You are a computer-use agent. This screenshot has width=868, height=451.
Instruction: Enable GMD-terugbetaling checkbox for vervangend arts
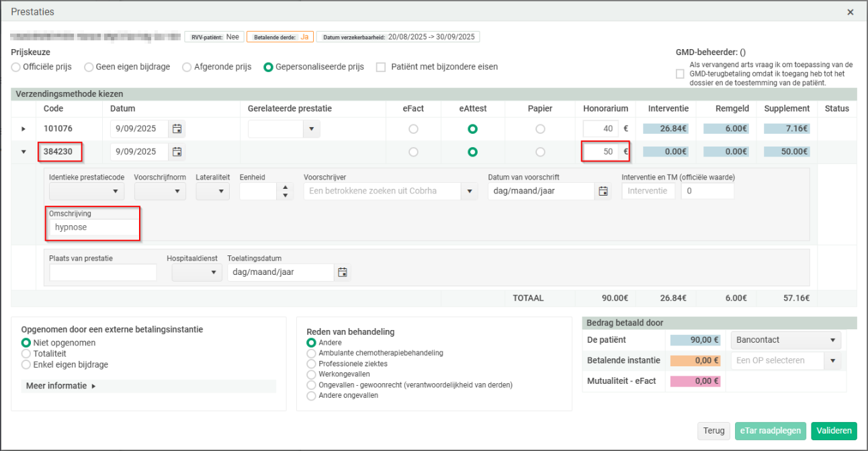coord(681,74)
